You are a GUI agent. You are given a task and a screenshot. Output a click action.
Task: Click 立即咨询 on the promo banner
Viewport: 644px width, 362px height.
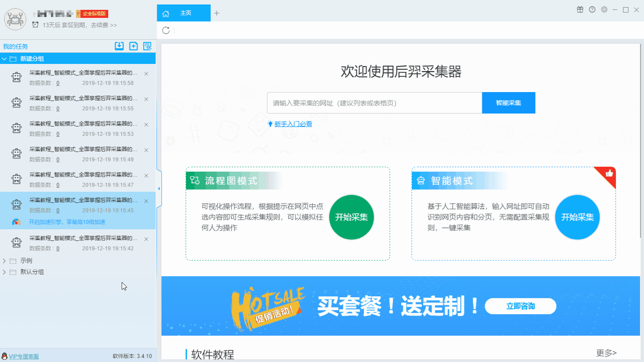[521, 306]
